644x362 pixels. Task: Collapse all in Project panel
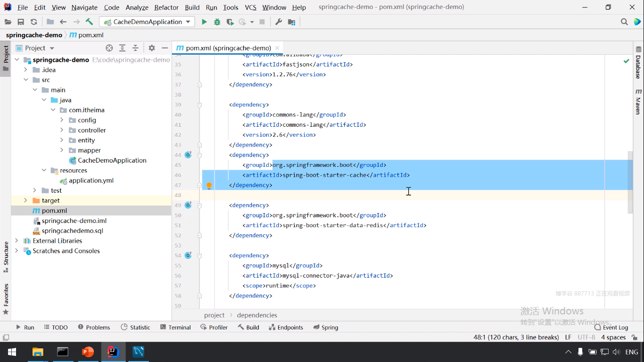pyautogui.click(x=135, y=48)
